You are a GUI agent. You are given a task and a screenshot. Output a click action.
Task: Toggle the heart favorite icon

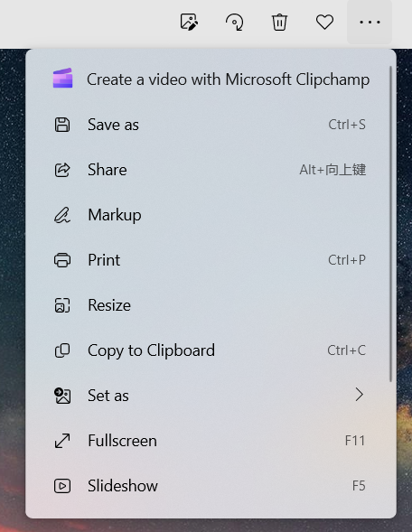click(324, 23)
